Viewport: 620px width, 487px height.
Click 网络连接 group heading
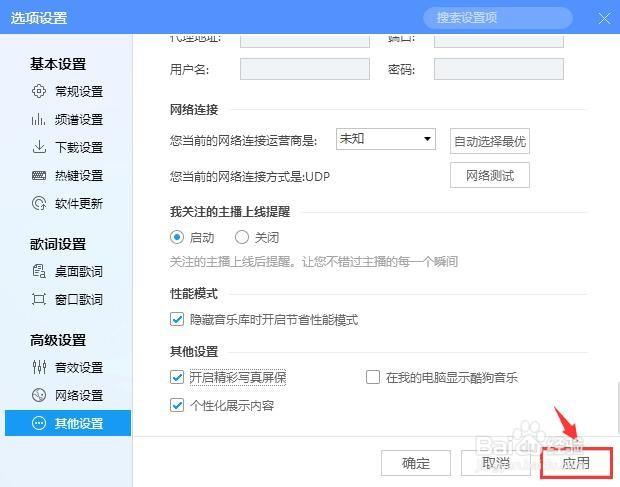(x=194, y=109)
